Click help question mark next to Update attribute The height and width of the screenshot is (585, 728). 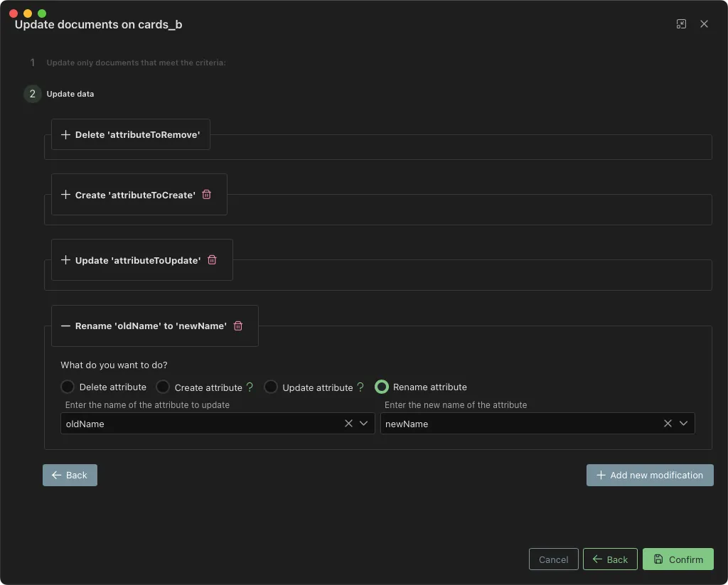[360, 387]
